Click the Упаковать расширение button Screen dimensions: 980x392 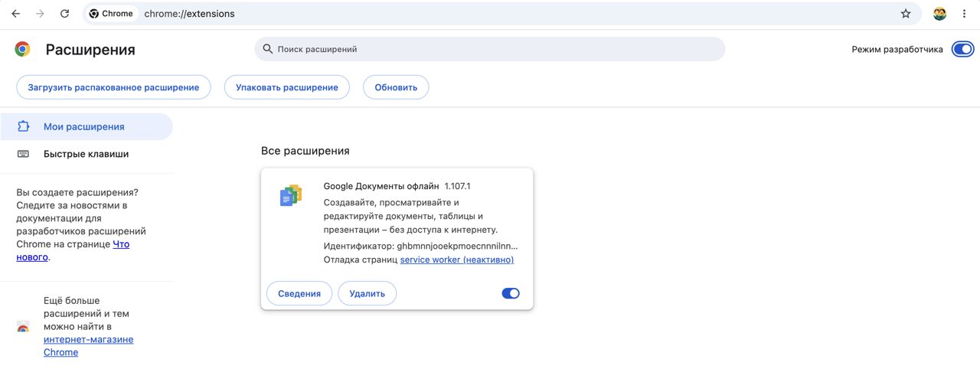(x=287, y=87)
